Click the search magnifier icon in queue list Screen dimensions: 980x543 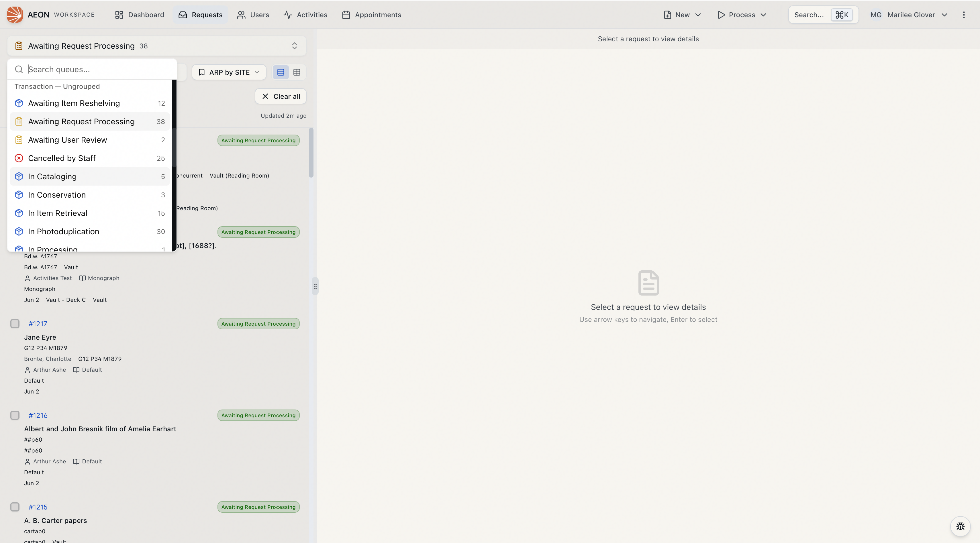(19, 69)
